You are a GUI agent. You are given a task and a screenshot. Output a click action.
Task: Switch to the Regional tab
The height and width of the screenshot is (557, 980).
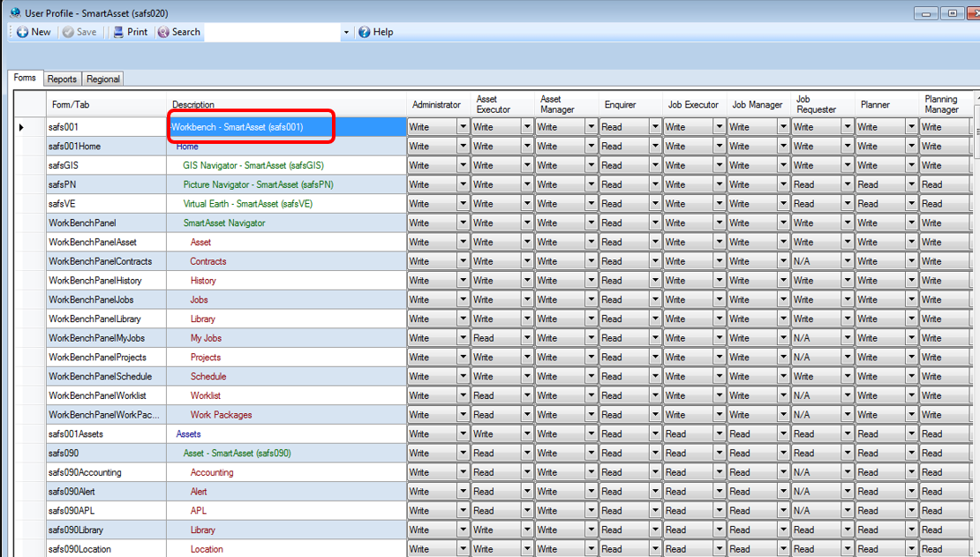pos(103,79)
